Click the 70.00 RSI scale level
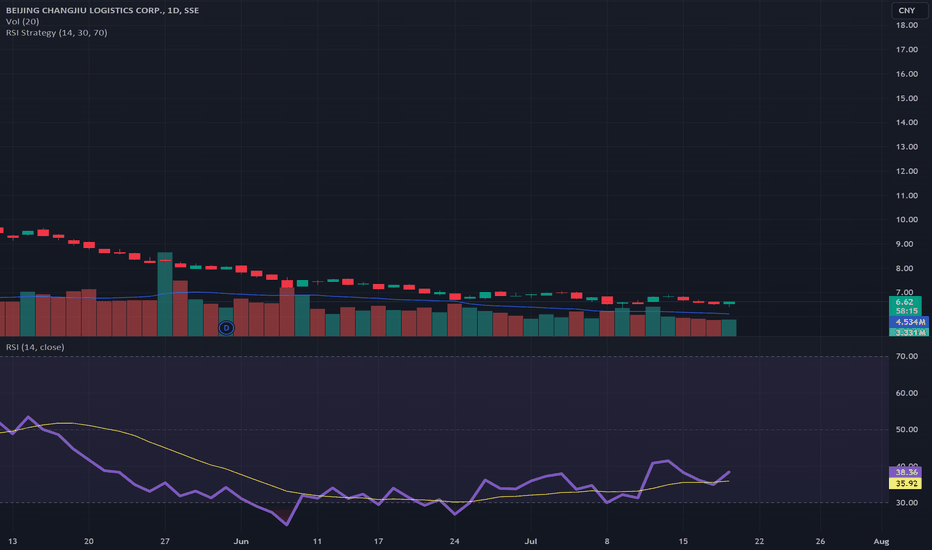The height and width of the screenshot is (550, 932). tap(907, 356)
